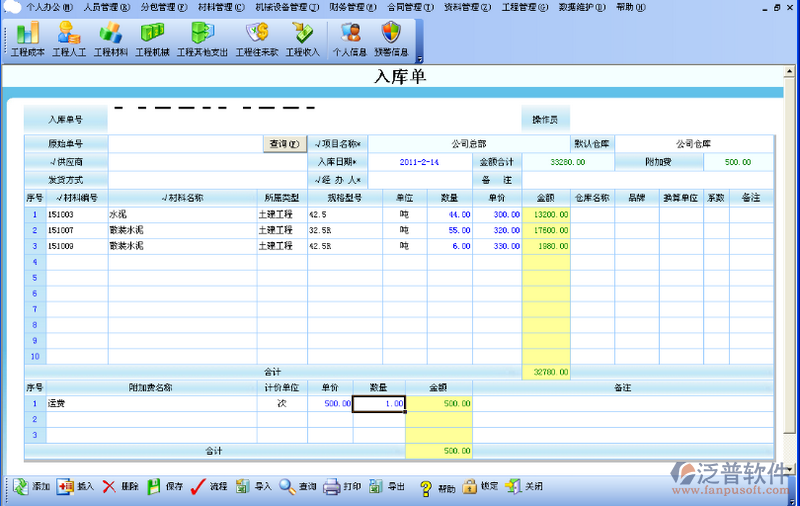
Task: Open the 工程成本 toolbar icon
Action: (x=27, y=37)
